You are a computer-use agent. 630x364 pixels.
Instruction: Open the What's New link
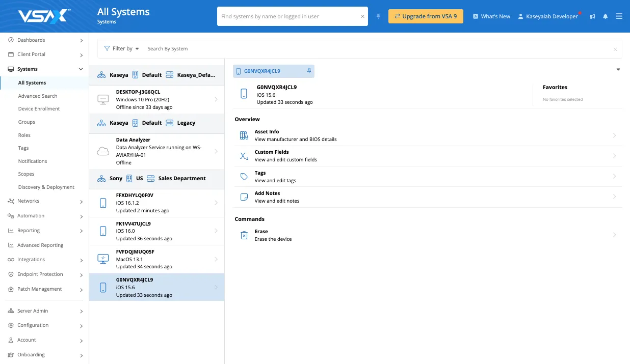pos(491,16)
